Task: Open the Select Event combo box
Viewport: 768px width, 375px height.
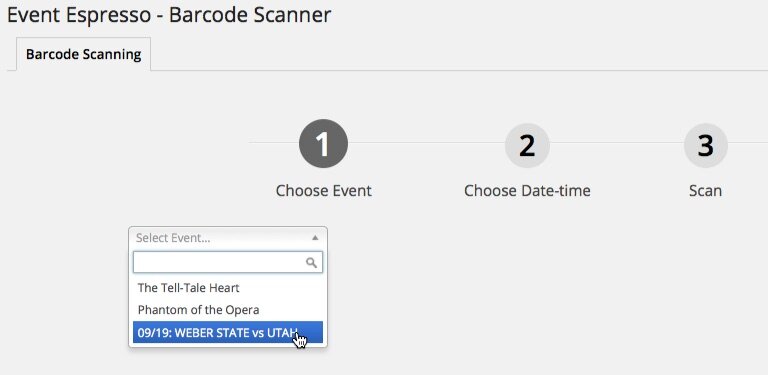Action: 228,238
